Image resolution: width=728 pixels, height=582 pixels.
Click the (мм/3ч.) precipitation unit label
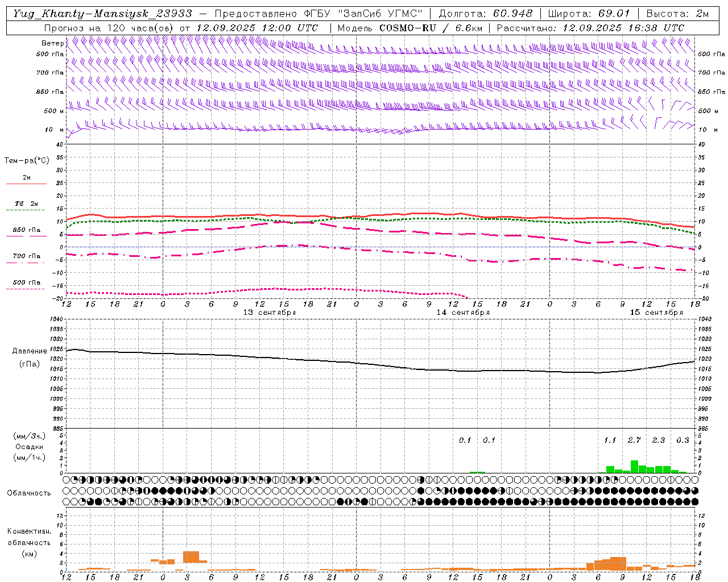(28, 436)
